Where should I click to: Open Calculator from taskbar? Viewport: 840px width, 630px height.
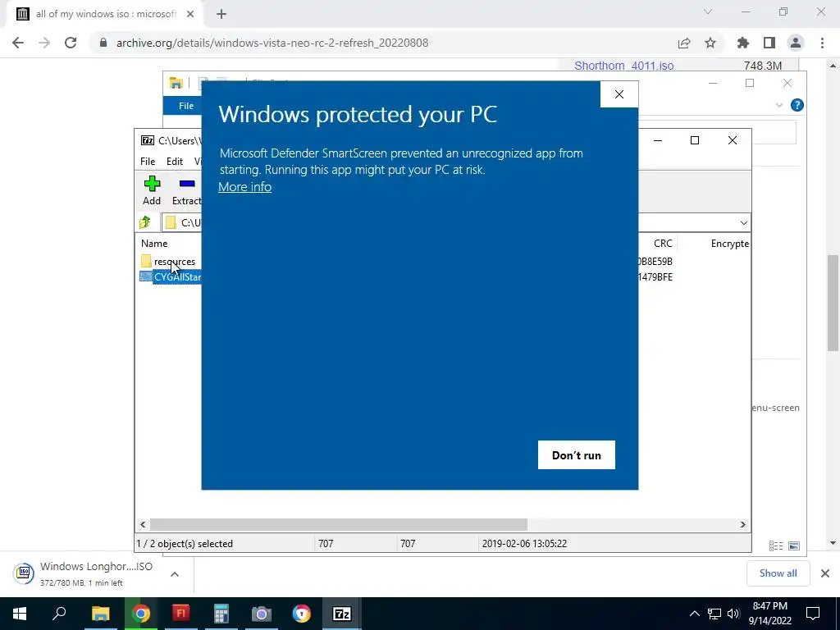tap(221, 614)
